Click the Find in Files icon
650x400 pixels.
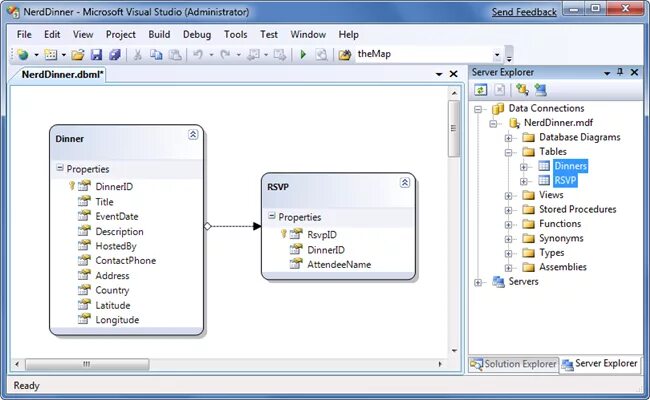point(344,54)
